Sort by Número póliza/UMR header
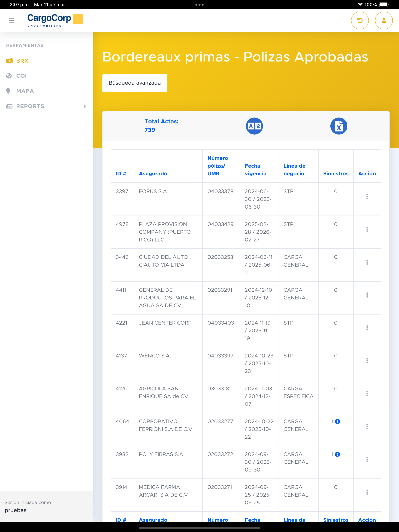The height and width of the screenshot is (532, 399). (x=218, y=166)
